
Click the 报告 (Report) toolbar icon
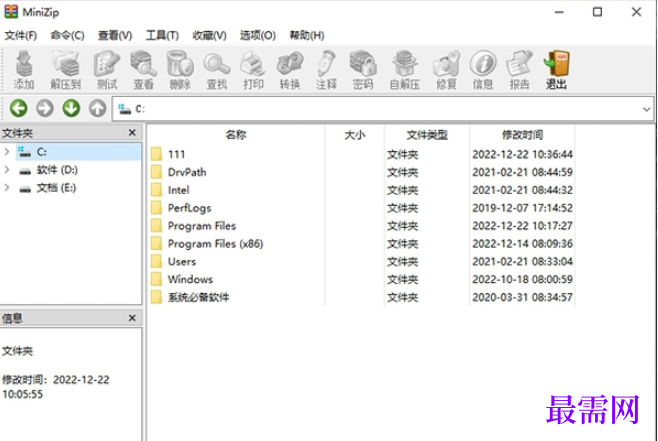(519, 70)
